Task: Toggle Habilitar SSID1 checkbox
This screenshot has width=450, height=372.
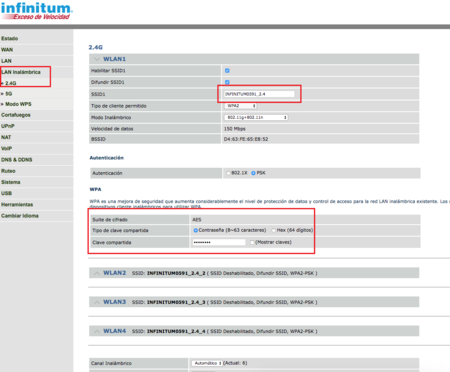Action: point(227,71)
